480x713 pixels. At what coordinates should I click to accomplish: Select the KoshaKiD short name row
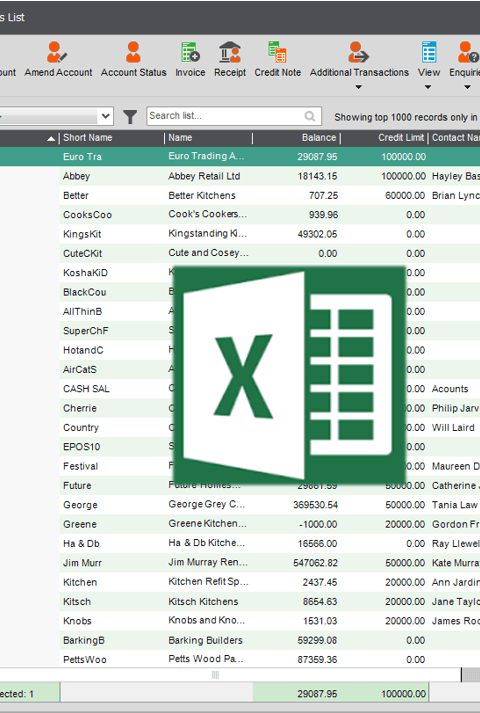point(85,273)
